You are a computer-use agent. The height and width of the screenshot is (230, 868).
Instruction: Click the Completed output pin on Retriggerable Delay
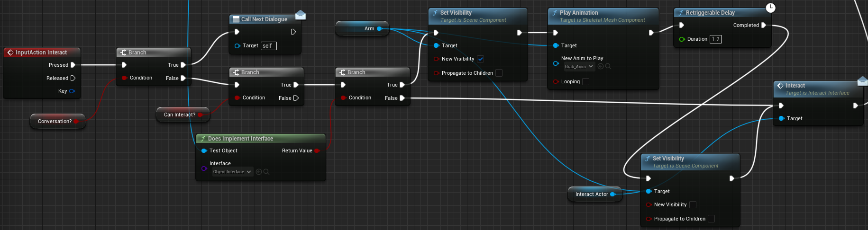click(x=764, y=25)
